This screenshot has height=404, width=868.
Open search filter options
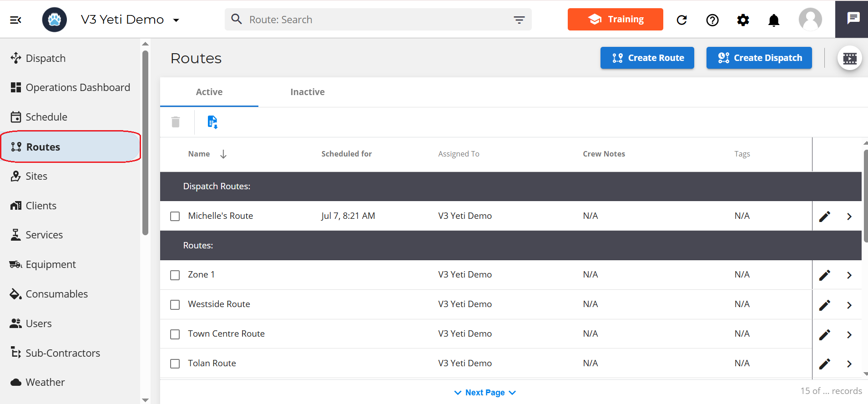(519, 20)
